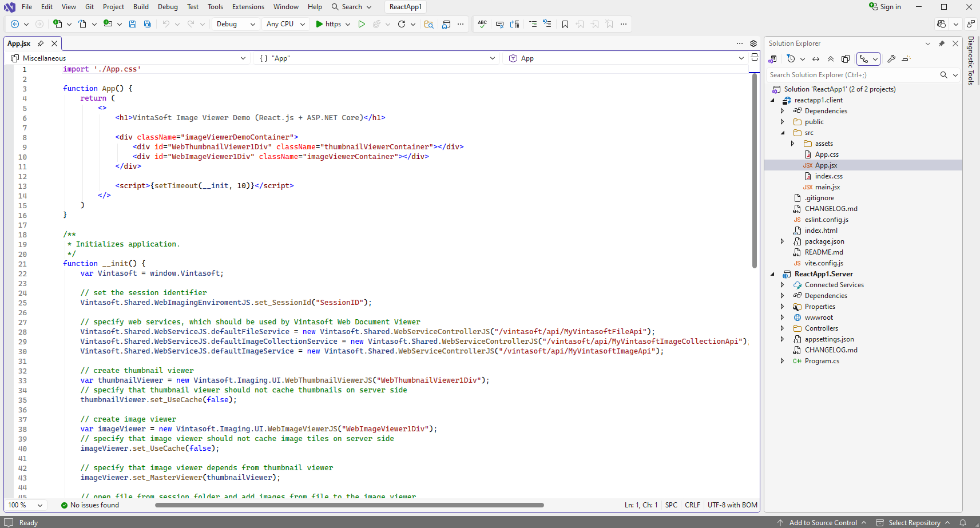The width and height of the screenshot is (980, 528).
Task: Toggle bookmark on the current line
Action: [x=565, y=24]
